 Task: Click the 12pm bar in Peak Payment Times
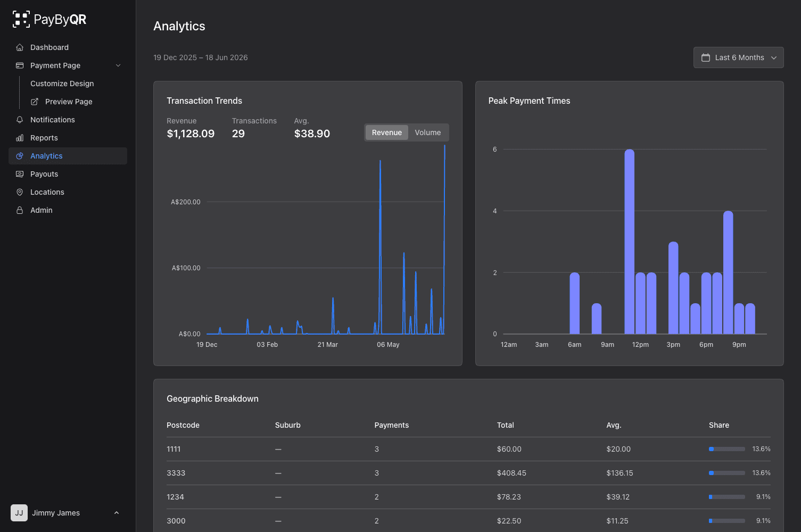pyautogui.click(x=640, y=303)
